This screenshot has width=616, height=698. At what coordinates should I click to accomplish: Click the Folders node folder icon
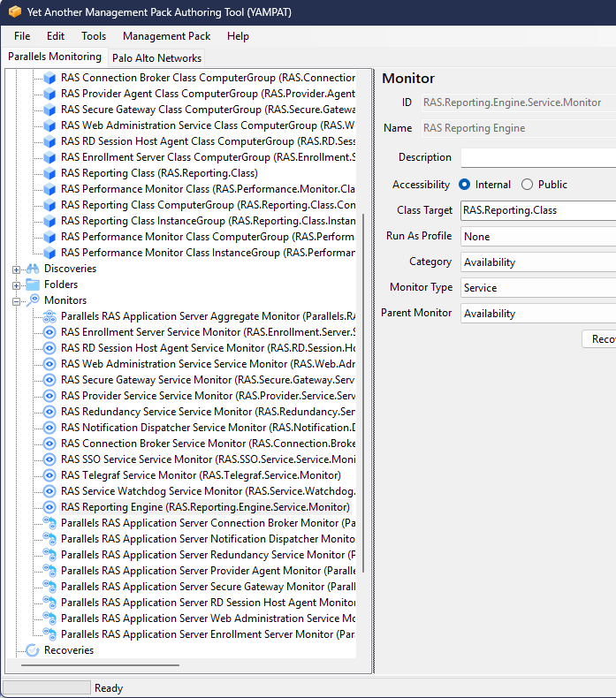coord(33,285)
